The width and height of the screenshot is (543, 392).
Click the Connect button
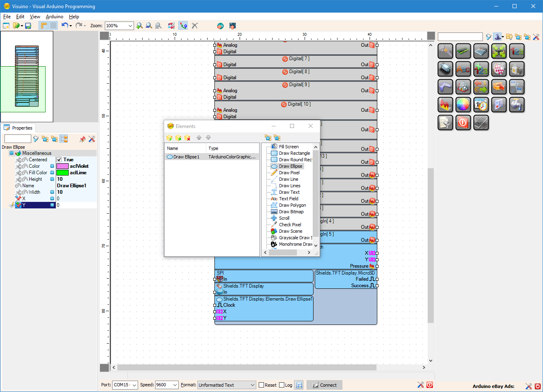325,385
